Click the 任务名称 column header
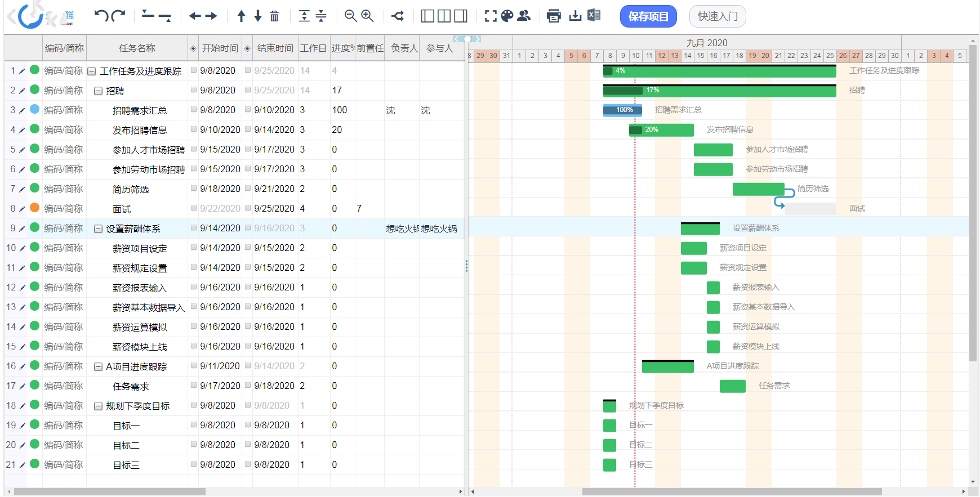 point(137,48)
